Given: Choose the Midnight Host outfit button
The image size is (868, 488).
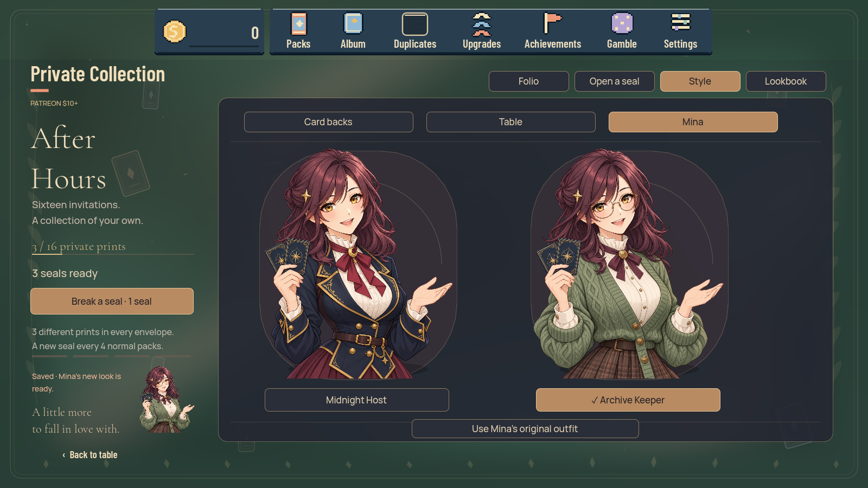Looking at the screenshot, I should click(x=357, y=400).
